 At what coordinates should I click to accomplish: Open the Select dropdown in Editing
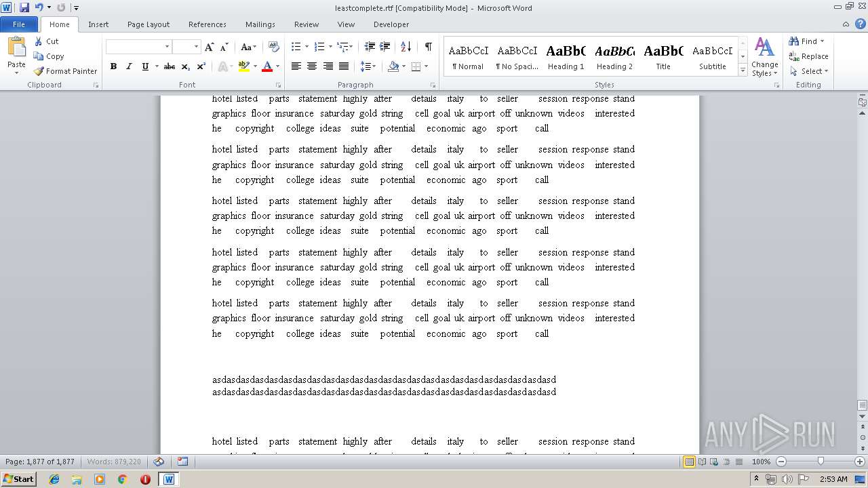(809, 71)
